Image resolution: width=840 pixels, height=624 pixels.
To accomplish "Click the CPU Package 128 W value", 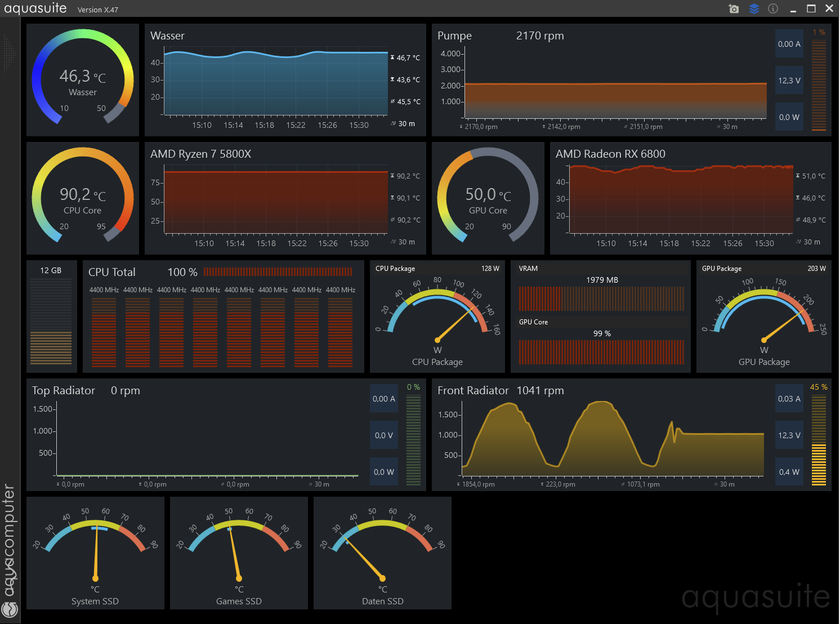I will coord(490,269).
